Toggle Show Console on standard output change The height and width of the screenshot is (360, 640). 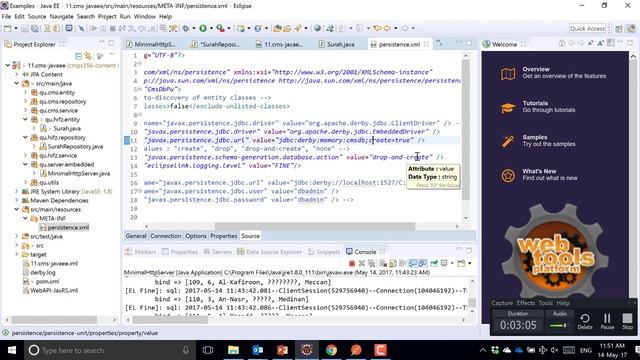pos(413,263)
